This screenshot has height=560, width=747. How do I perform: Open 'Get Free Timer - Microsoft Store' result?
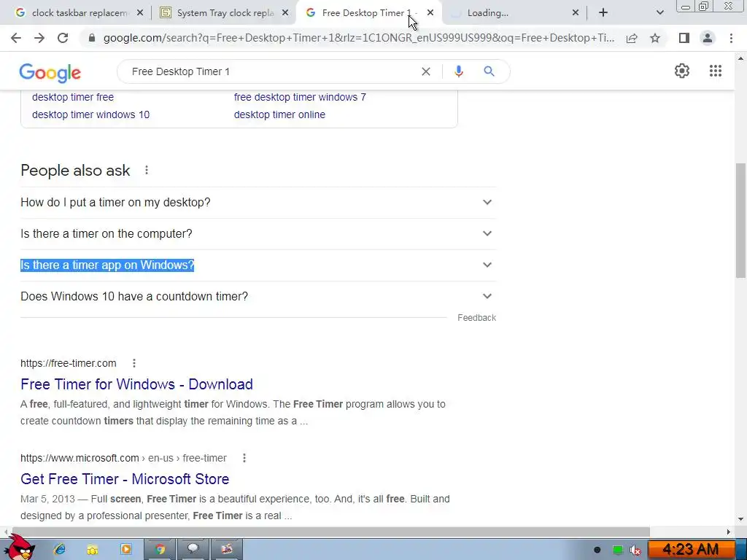[125, 479]
